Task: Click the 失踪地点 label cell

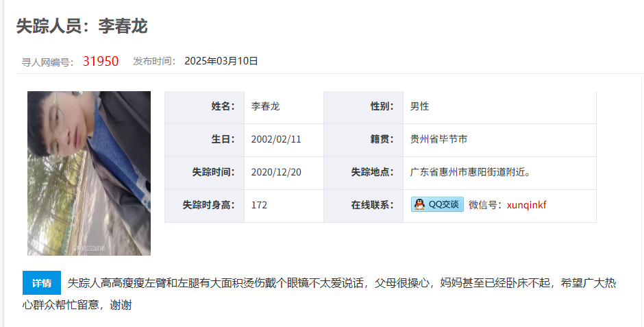Action: point(363,172)
